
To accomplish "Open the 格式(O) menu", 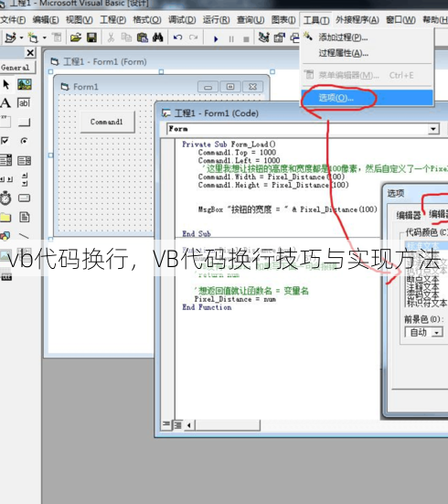I will click(x=147, y=20).
